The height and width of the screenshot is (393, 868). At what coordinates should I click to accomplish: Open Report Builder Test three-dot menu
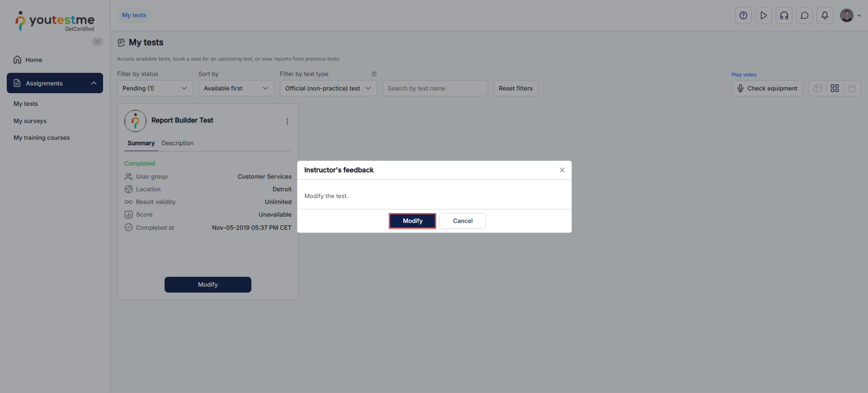287,121
